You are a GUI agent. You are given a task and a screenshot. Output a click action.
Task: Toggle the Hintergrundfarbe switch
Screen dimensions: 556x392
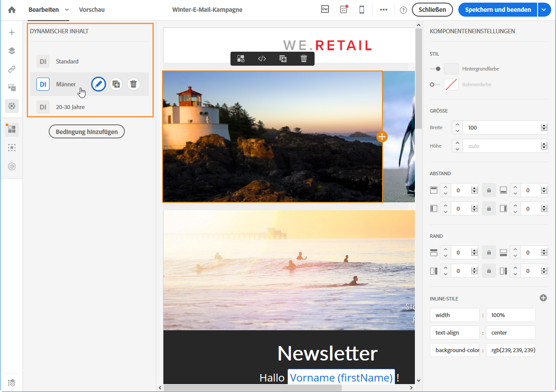(x=435, y=69)
